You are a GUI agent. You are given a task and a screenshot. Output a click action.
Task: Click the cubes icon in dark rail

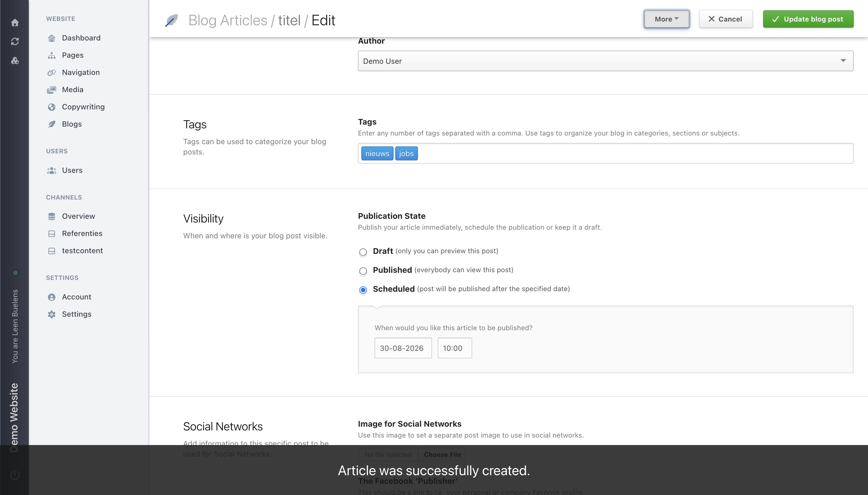tap(15, 61)
